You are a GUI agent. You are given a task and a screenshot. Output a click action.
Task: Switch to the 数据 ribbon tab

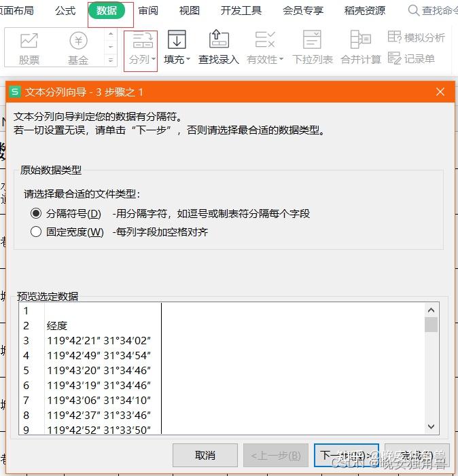click(x=107, y=11)
